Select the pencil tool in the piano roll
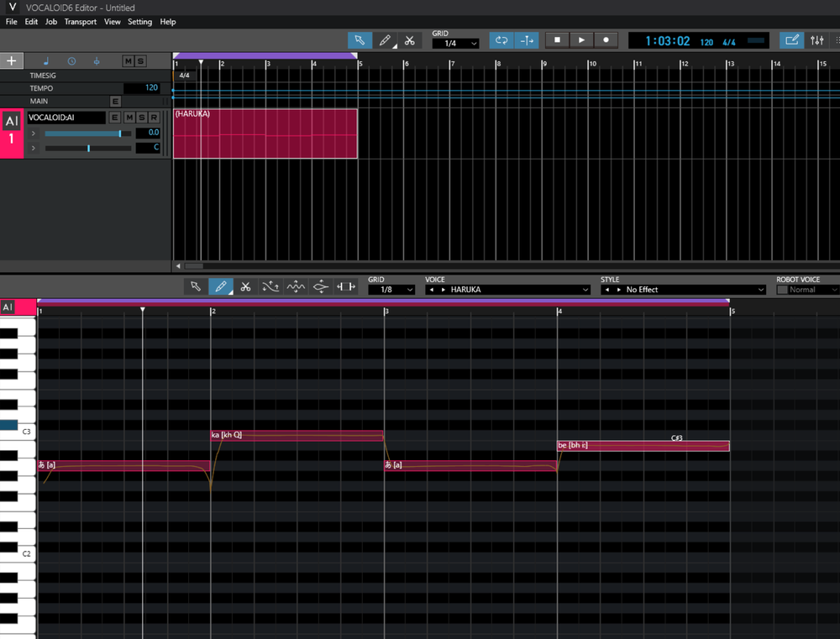The width and height of the screenshot is (840, 639). point(220,287)
